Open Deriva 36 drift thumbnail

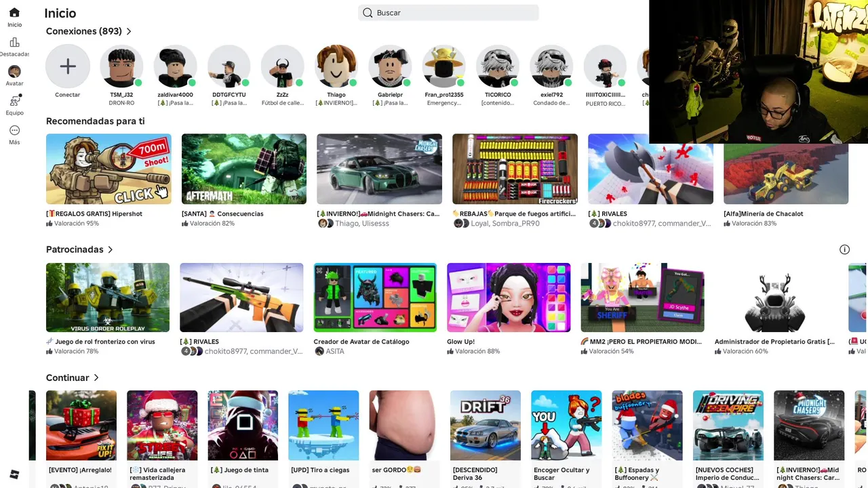486,426
